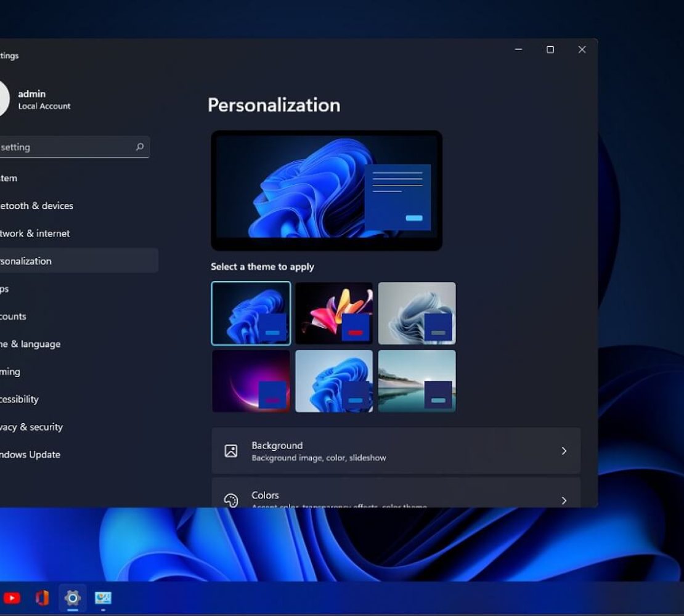Click the large theme preview image
The height and width of the screenshot is (616, 684).
point(327,190)
